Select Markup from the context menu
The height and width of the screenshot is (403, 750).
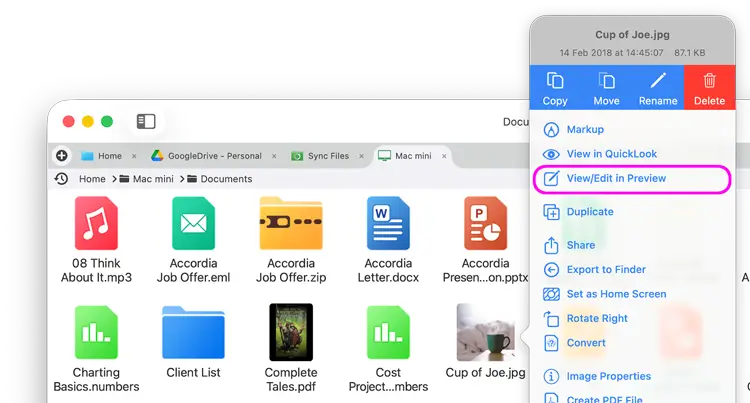click(x=585, y=129)
